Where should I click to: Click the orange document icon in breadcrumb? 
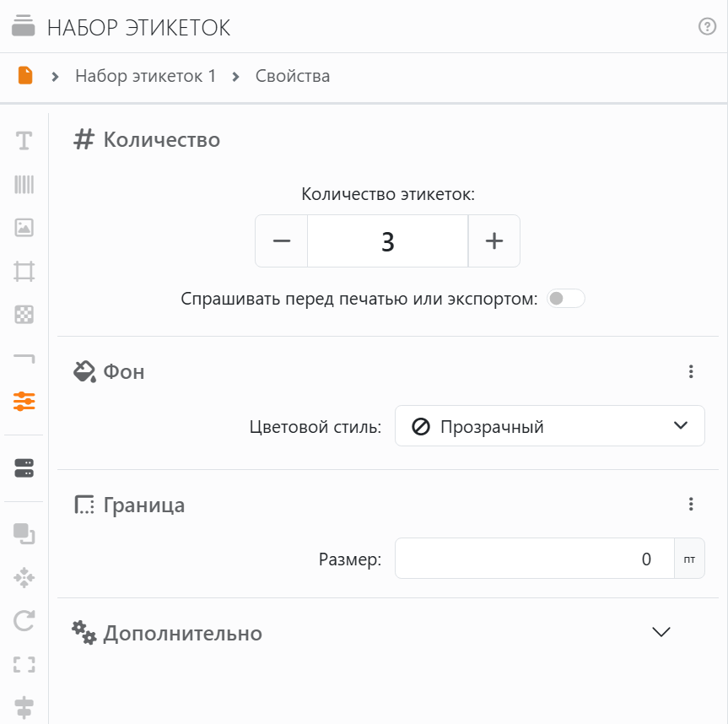point(25,75)
